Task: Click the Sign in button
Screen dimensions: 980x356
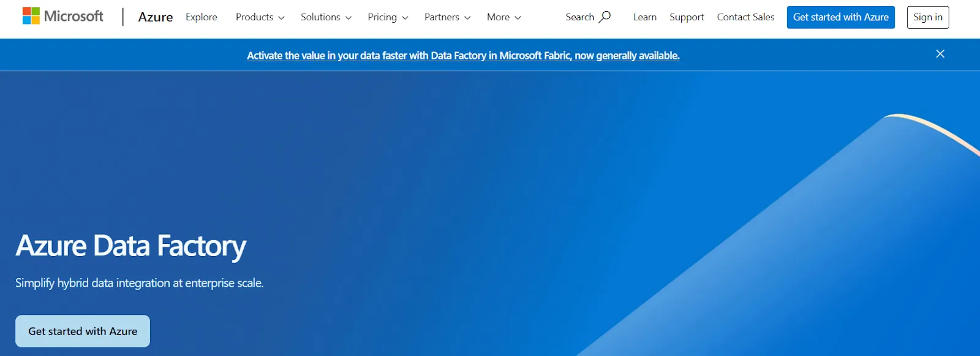Action: point(928,17)
